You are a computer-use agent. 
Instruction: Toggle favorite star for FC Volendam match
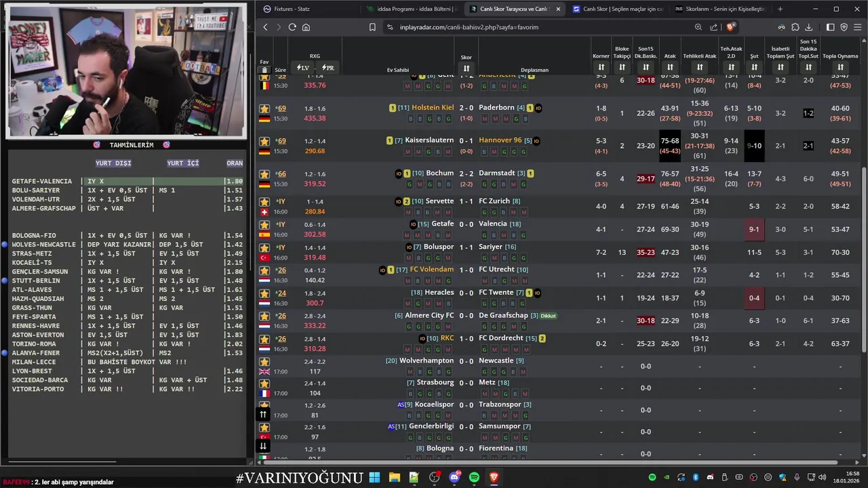[x=264, y=270]
